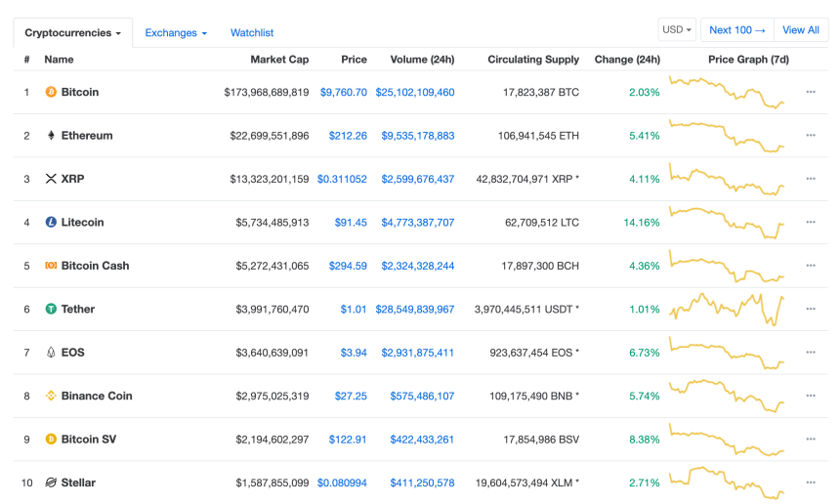Viewport: 840px width, 504px height.
Task: Click the Stellar logo icon
Action: point(51,483)
